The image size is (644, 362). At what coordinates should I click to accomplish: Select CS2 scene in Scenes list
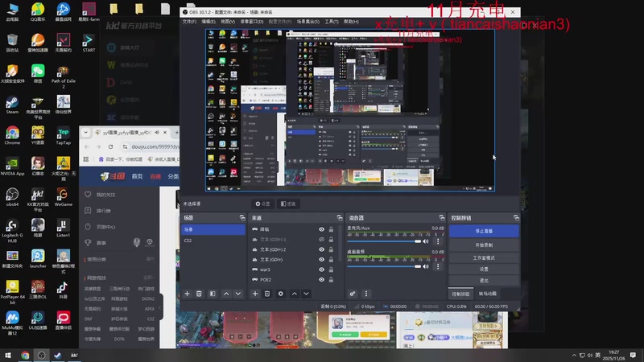point(213,241)
